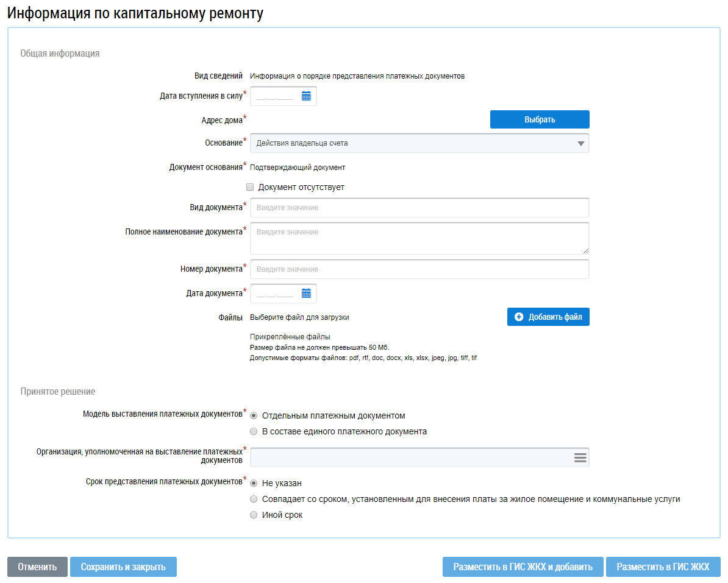This screenshot has height=583, width=728.
Task: Expand the Основание dropdown arrow
Action: tap(580, 143)
